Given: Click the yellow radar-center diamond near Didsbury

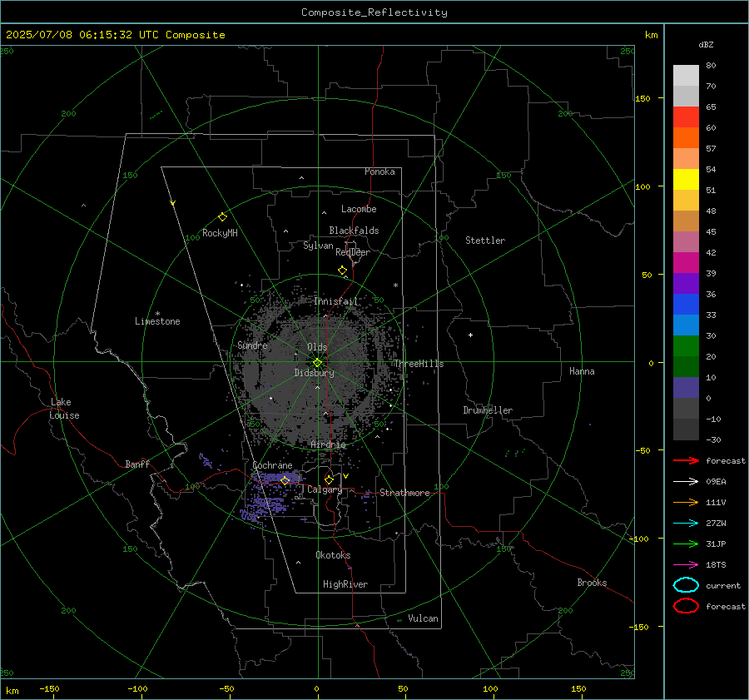Looking at the screenshot, I should (x=317, y=363).
